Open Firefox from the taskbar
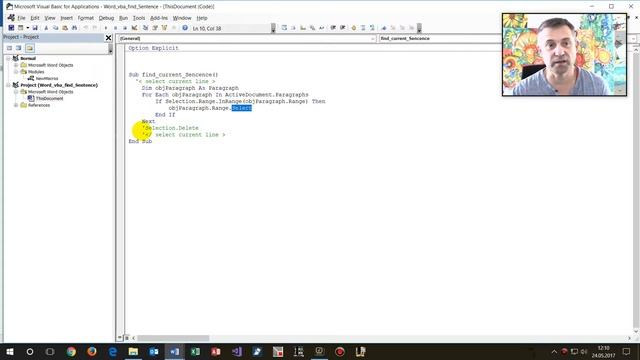This screenshot has width=640, height=360. tap(92, 351)
